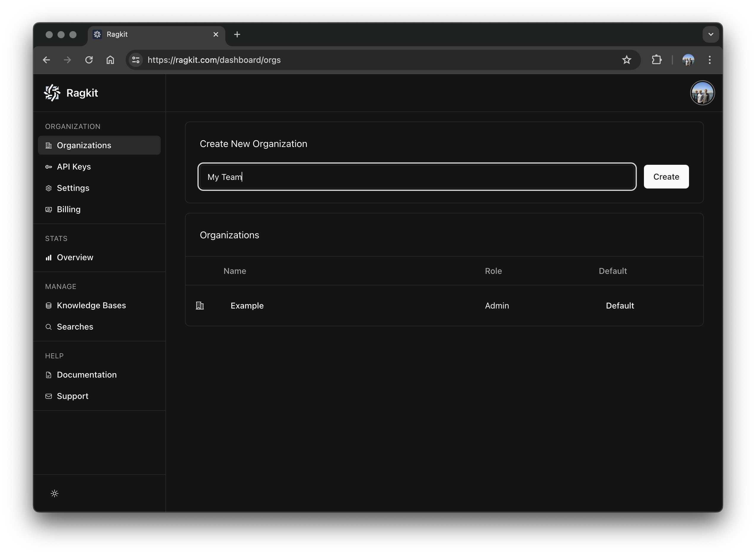This screenshot has height=556, width=756.
Task: Open Settings via the gear icon
Action: click(x=49, y=188)
